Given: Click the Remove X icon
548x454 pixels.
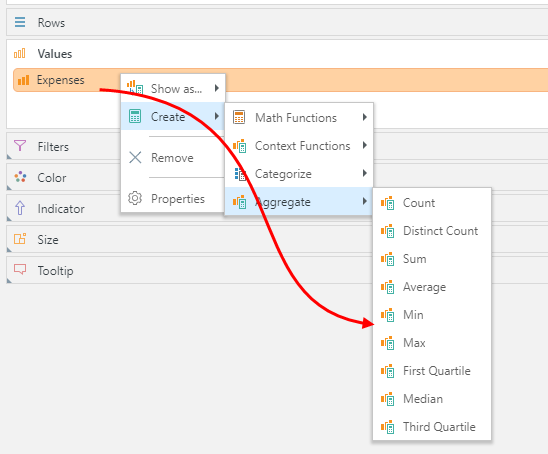Looking at the screenshot, I should pos(135,157).
